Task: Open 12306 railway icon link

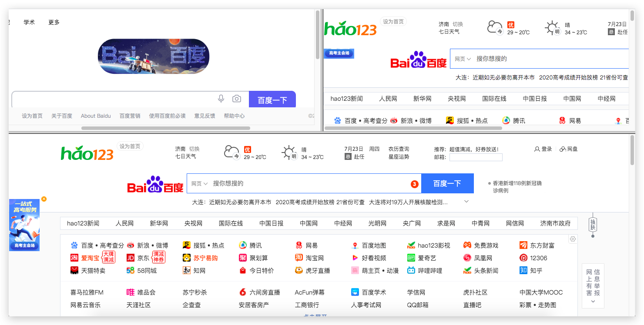Action: pyautogui.click(x=523, y=258)
